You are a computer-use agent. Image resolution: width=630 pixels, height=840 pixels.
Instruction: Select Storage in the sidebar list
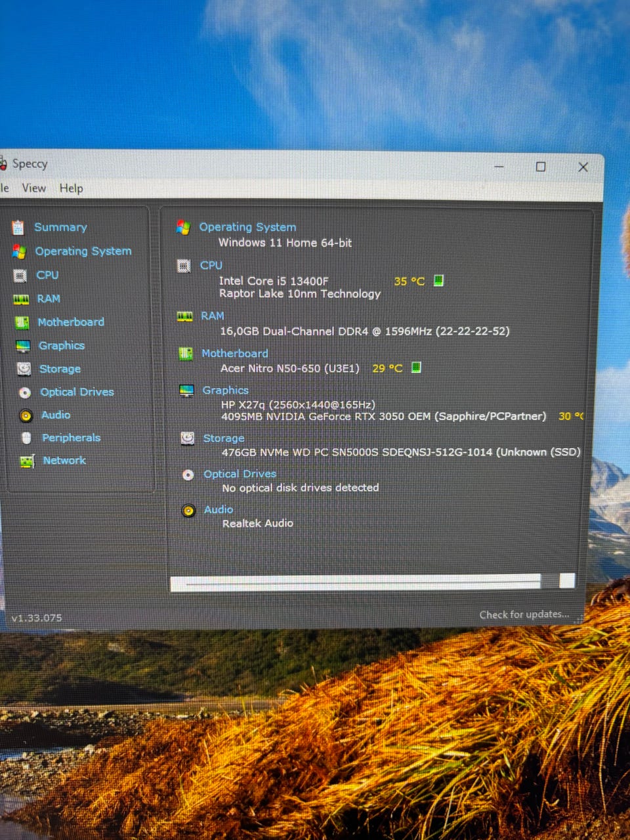coord(60,369)
